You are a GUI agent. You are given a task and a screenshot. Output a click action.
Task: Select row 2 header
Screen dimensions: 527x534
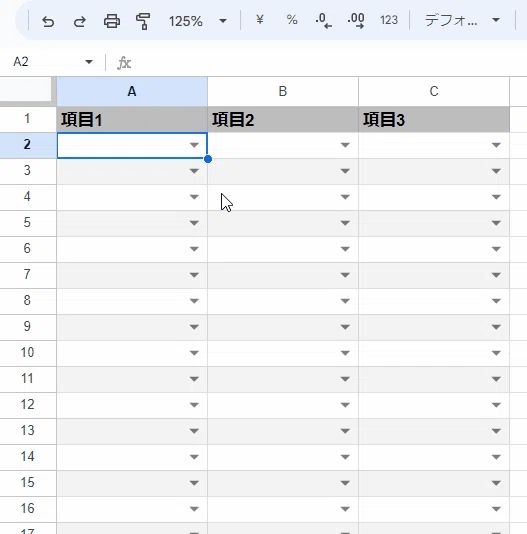click(x=27, y=144)
